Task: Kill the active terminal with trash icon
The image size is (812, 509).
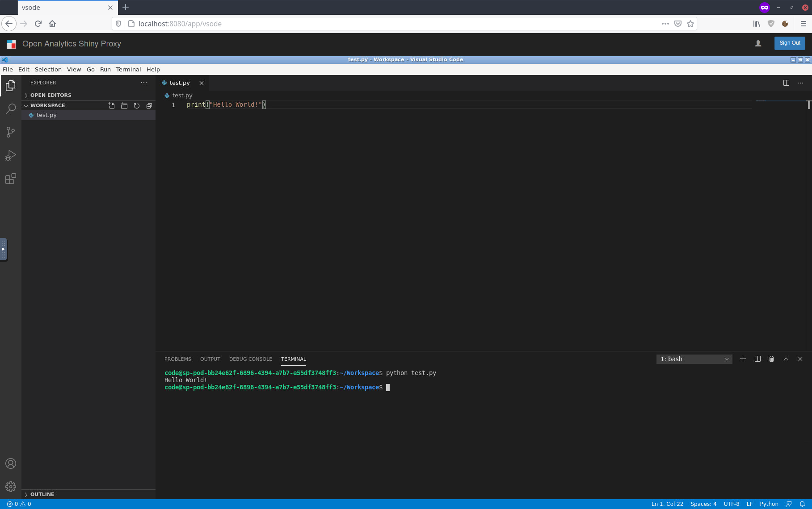Action: point(771,359)
